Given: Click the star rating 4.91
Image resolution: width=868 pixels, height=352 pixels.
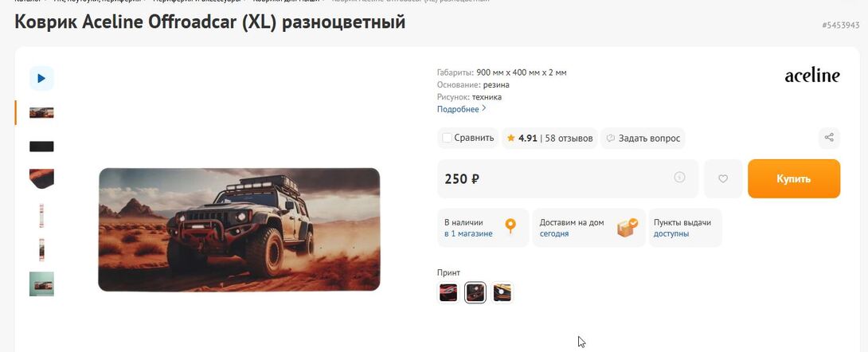Looking at the screenshot, I should pos(522,139).
